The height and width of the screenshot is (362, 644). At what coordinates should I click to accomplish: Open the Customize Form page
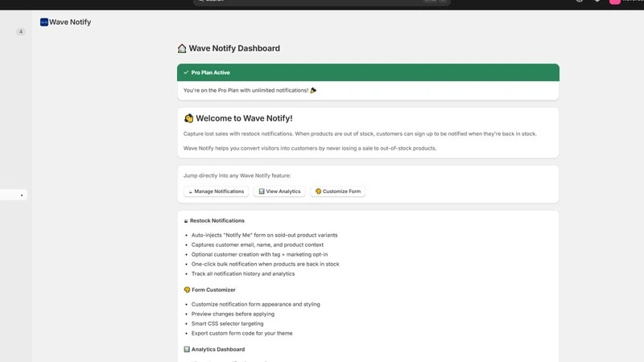pos(337,191)
